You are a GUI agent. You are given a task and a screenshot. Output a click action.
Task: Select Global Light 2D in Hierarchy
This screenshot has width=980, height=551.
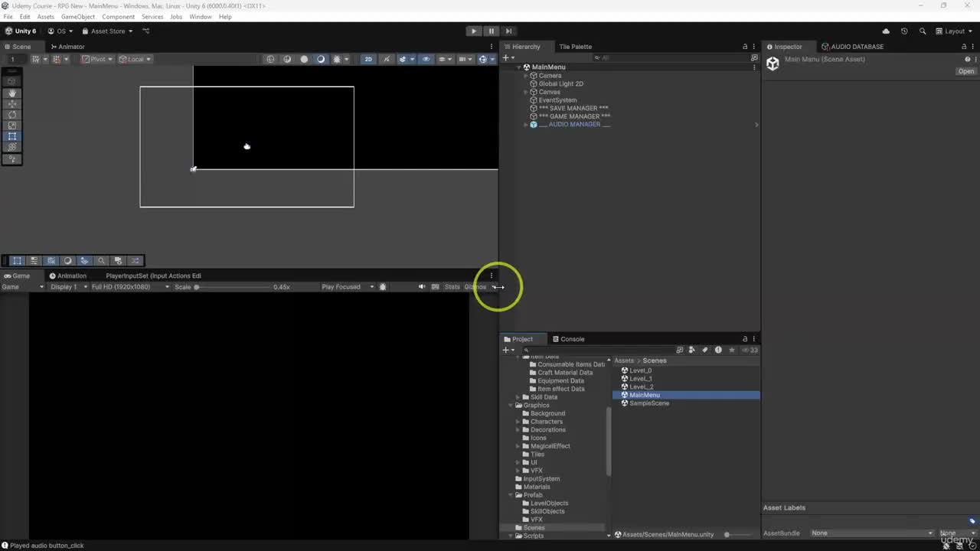[x=561, y=84]
